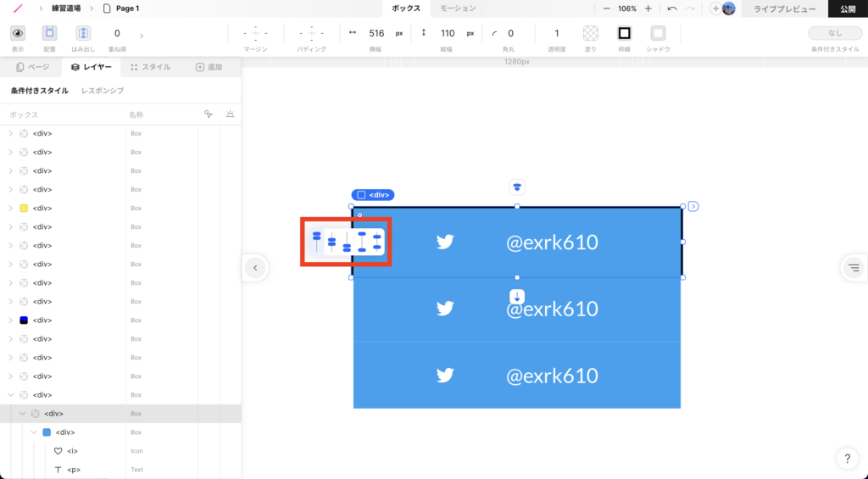Image resolution: width=868 pixels, height=479 pixels.
Task: Click the 透明度 opacity value 1
Action: coord(556,33)
